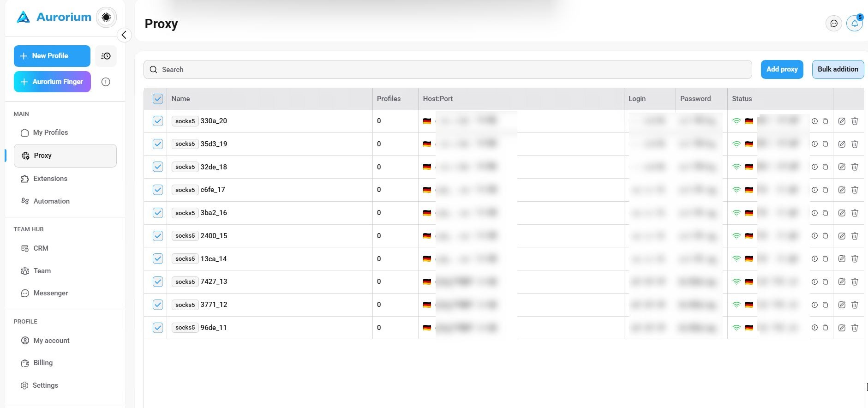Copy the 32de_18 proxy details
868x408 pixels.
[x=825, y=167]
